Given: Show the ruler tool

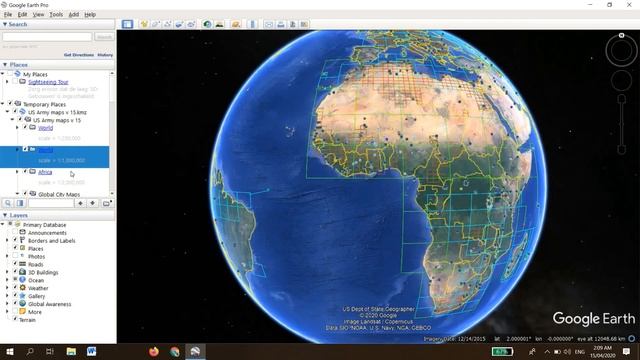Looking at the screenshot, I should pyautogui.click(x=252, y=24).
